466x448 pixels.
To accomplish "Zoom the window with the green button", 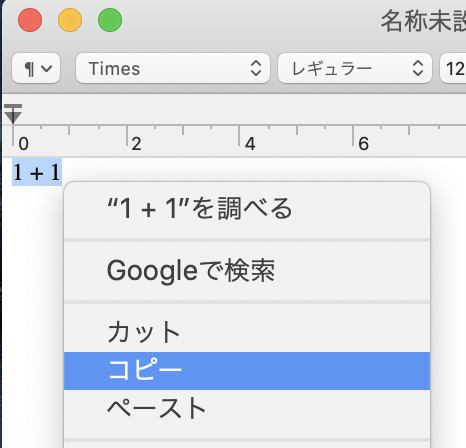I will pos(110,20).
